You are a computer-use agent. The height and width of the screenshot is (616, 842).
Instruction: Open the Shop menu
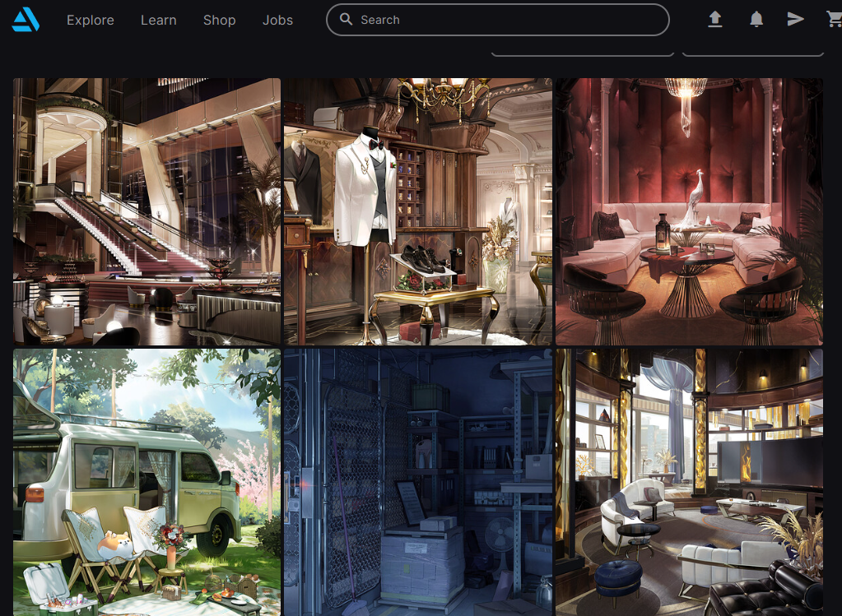[219, 20]
